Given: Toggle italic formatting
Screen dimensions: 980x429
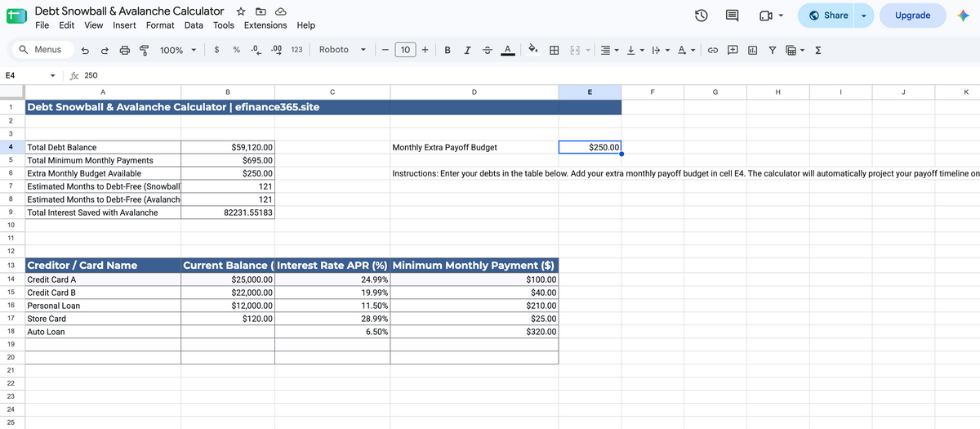Looking at the screenshot, I should pos(466,50).
